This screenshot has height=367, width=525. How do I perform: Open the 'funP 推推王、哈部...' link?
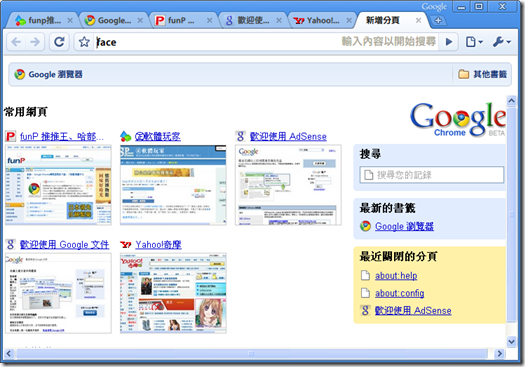62,136
